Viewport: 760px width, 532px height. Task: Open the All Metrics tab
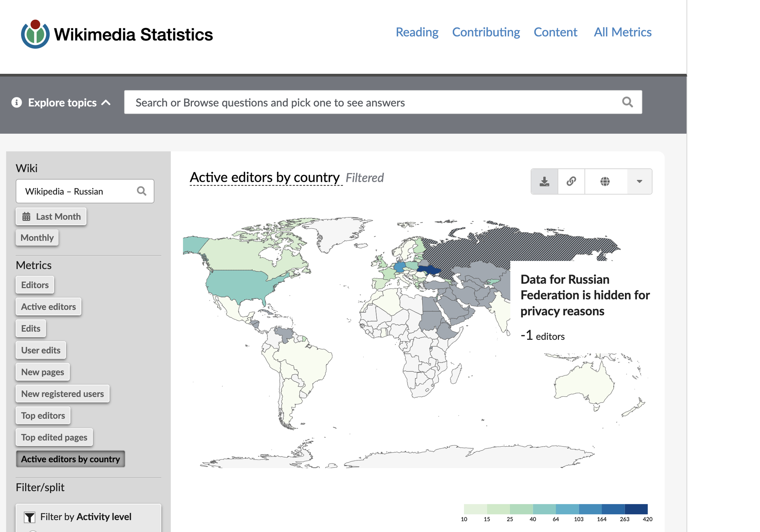tap(623, 32)
